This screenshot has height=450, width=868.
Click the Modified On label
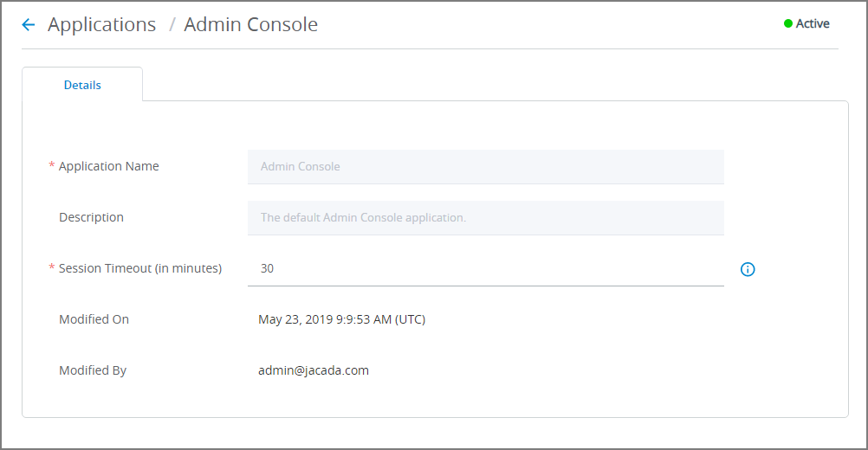pyautogui.click(x=94, y=319)
